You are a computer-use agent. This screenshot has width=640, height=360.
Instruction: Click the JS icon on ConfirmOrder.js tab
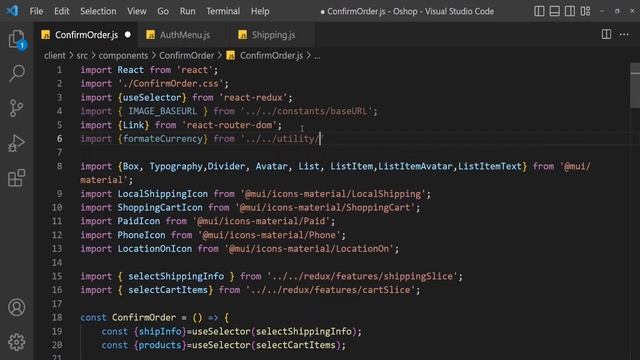click(x=46, y=35)
